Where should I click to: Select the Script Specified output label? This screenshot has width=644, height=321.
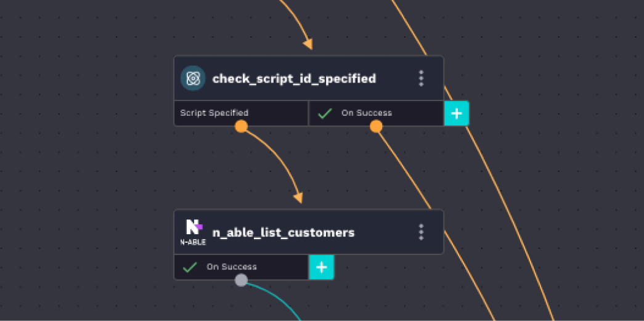pyautogui.click(x=214, y=113)
